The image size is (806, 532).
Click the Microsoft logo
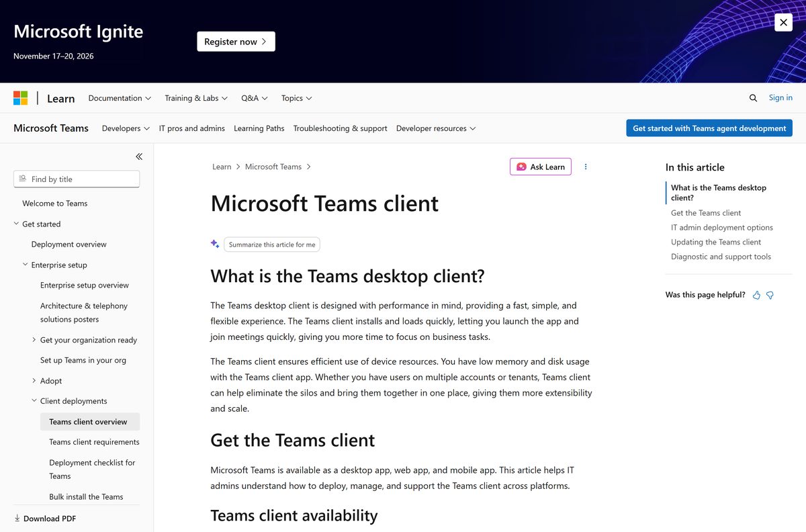coord(21,98)
